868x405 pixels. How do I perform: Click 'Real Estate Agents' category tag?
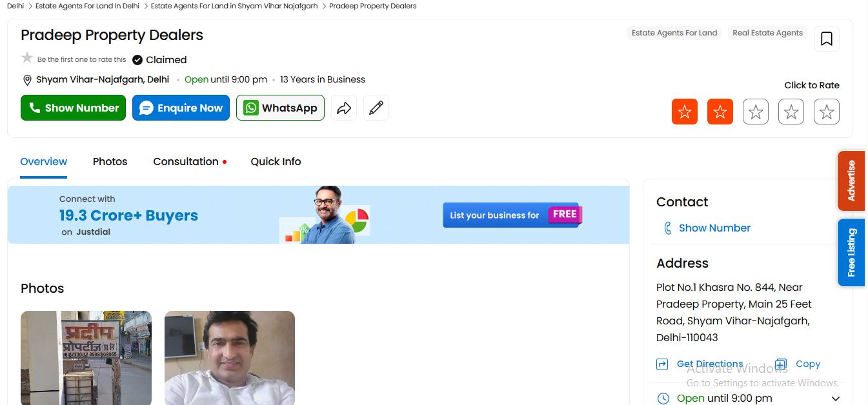(x=767, y=33)
